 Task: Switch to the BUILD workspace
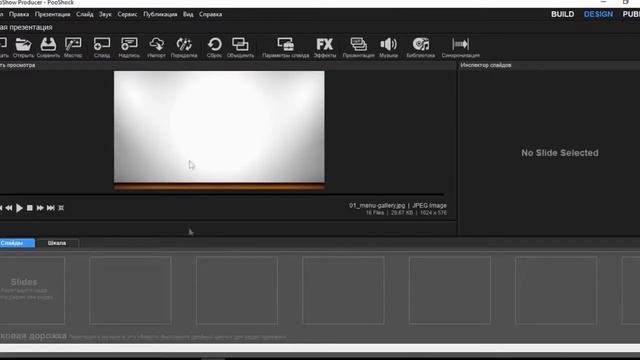coord(562,14)
